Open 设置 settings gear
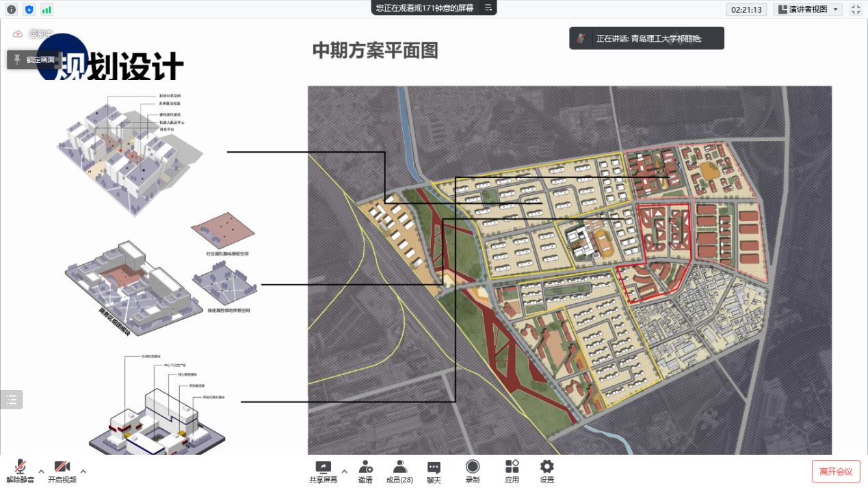This screenshot has width=868, height=488. coord(547,471)
